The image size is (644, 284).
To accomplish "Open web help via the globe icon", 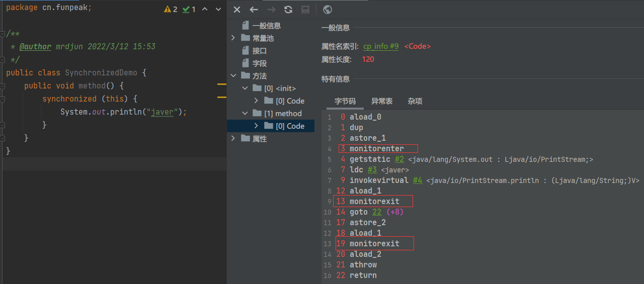I will pos(327,10).
